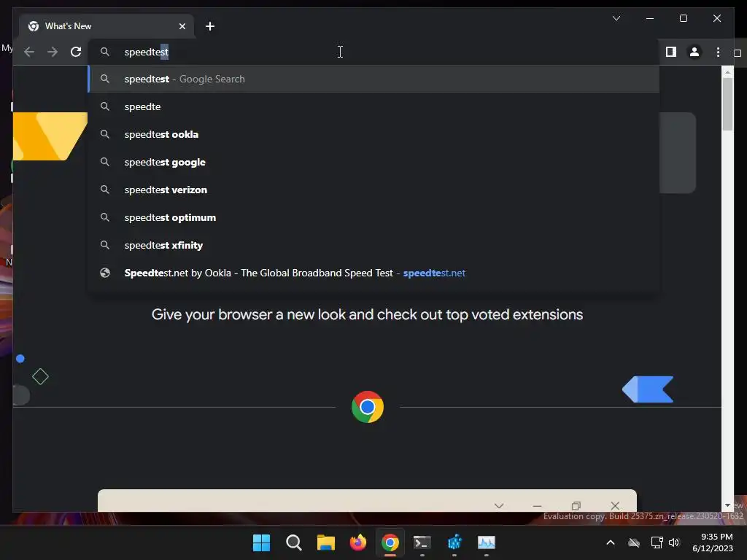This screenshot has height=560, width=747.
Task: Reload the page with the refresh icon
Action: pos(76,52)
